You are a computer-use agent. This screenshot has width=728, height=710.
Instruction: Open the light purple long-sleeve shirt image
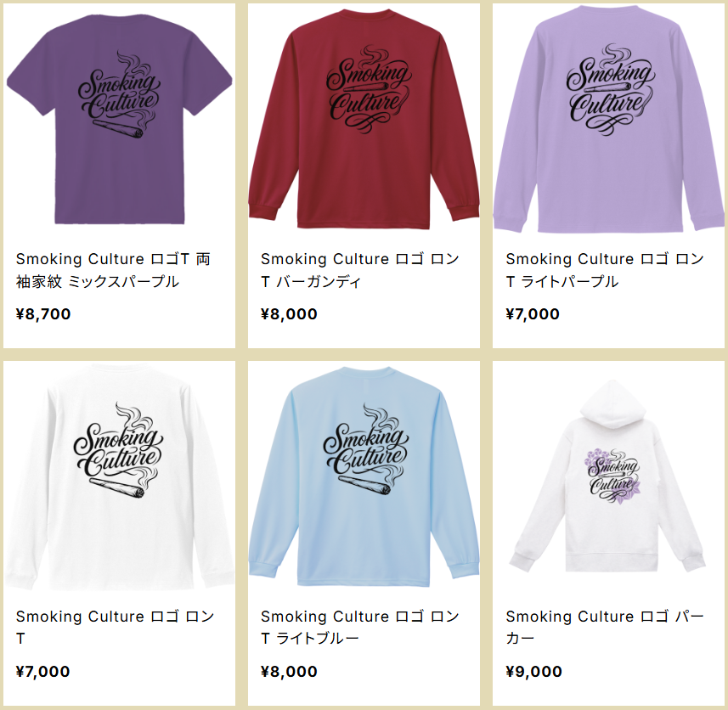tap(609, 120)
